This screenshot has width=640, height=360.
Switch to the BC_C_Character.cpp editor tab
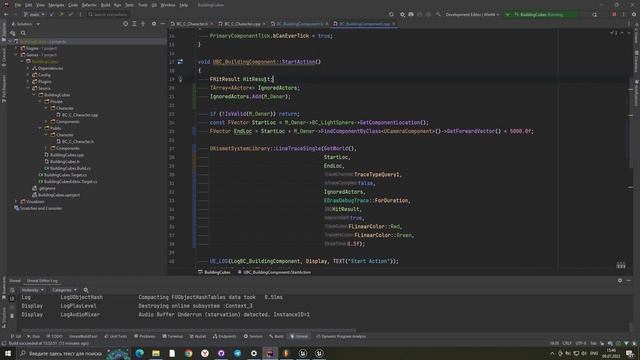(242, 24)
